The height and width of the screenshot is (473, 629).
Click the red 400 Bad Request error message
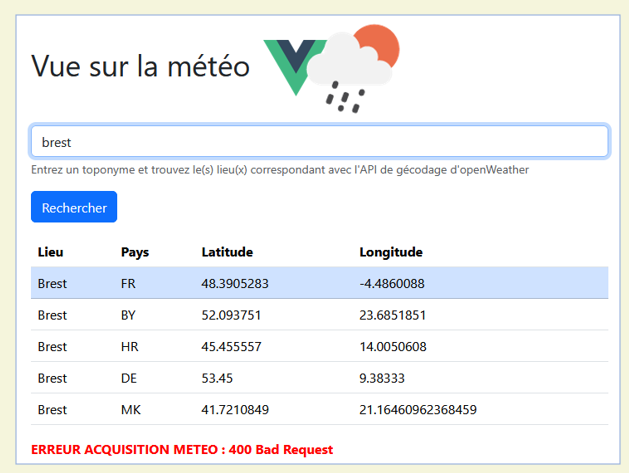[x=182, y=450]
